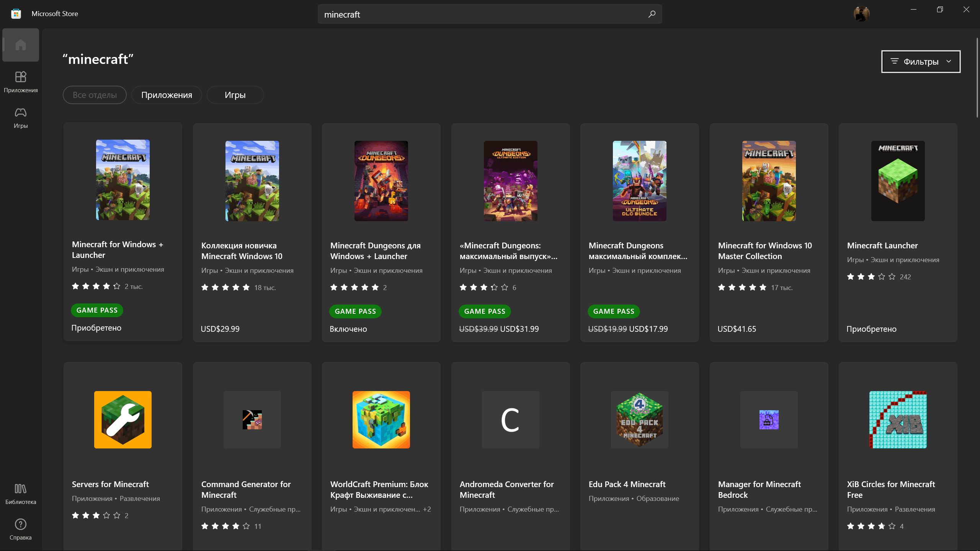Open Andromeda Converter for Minecraft title
This screenshot has width=980, height=551.
[x=507, y=490]
